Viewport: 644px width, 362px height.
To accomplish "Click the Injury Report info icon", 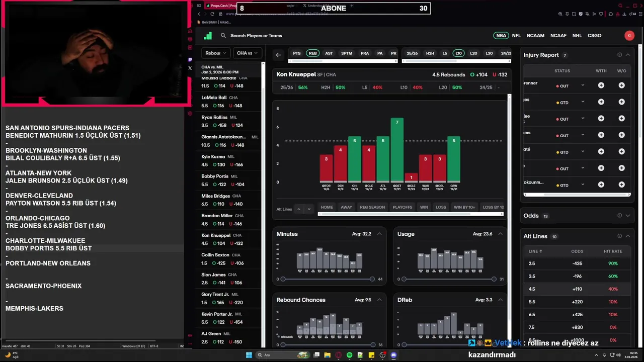I will [x=619, y=55].
